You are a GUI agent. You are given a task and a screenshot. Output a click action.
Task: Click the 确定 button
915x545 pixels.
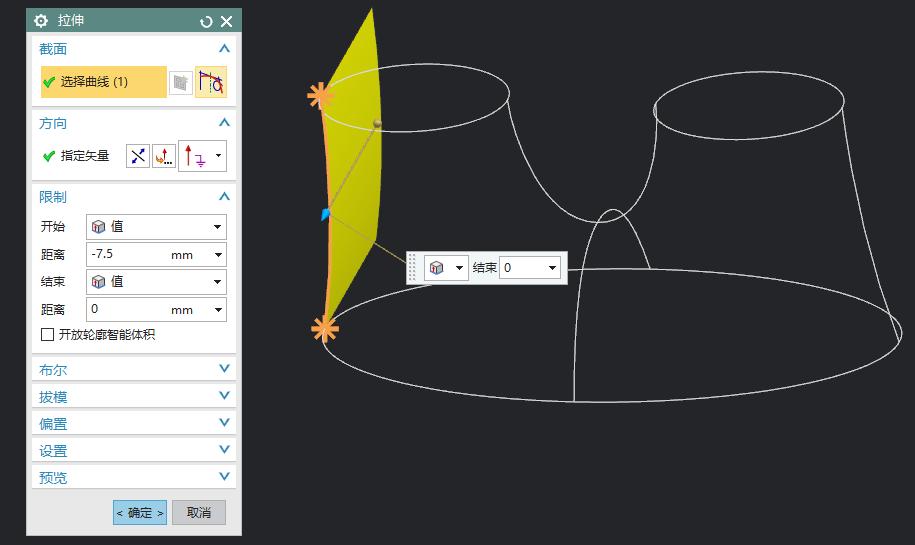(x=140, y=513)
